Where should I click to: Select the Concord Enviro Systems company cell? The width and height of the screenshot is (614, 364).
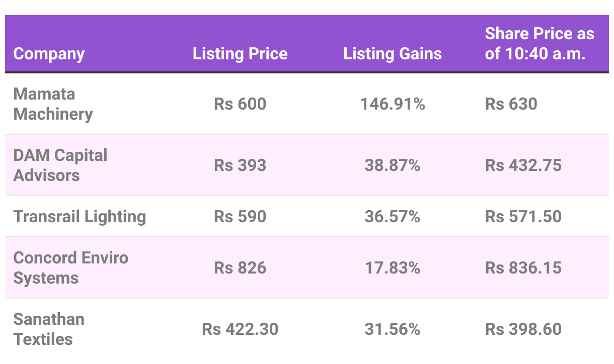[x=70, y=267]
